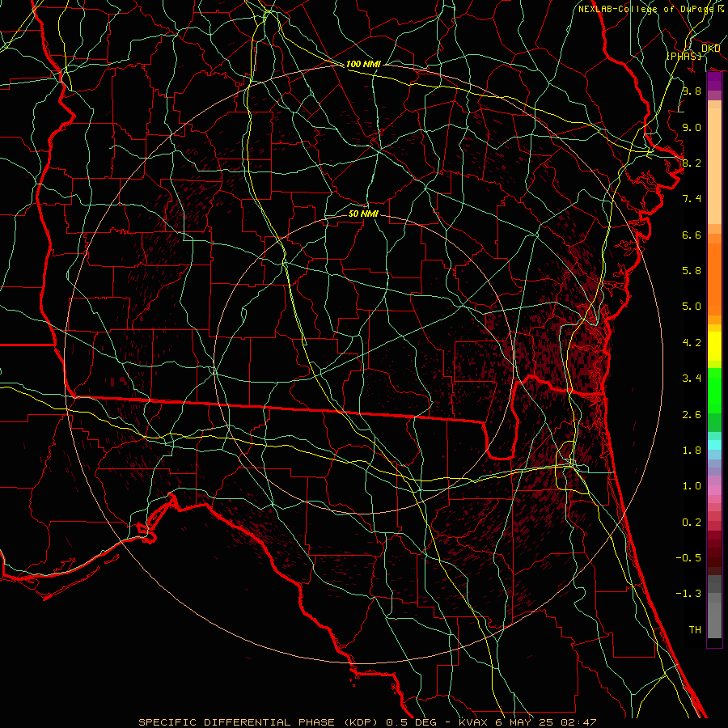The width and height of the screenshot is (728, 728).
Task: Pick the gray segment at the color bar bottom
Action: point(714,620)
